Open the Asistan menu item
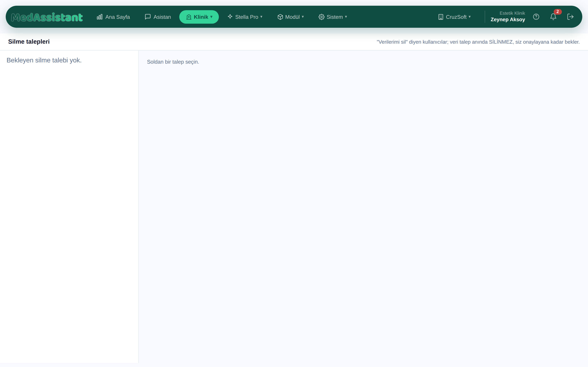The width and height of the screenshot is (588, 367). pyautogui.click(x=158, y=17)
